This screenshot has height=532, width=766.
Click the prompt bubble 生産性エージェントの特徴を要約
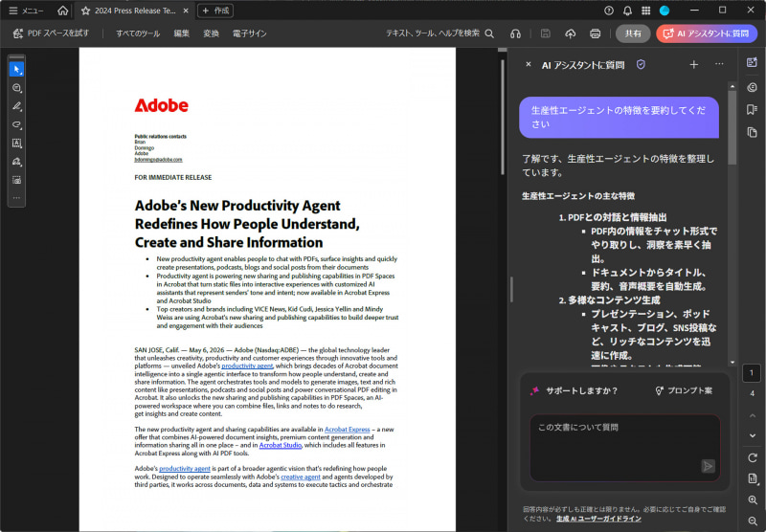619,117
